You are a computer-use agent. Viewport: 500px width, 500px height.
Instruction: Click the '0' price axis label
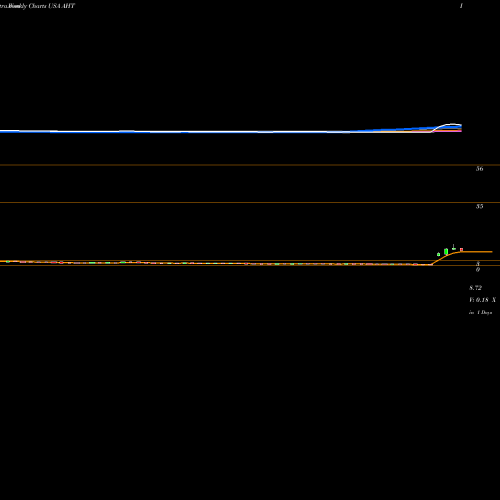point(478,270)
